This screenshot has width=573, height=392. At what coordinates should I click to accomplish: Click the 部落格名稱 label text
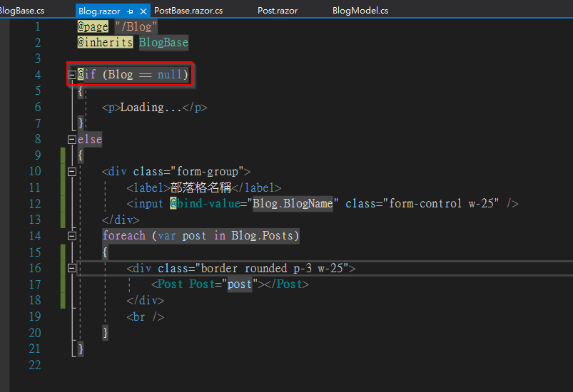(x=201, y=187)
